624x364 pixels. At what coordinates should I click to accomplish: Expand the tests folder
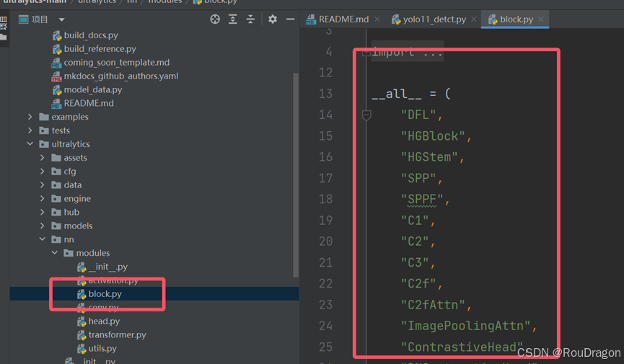(30, 130)
